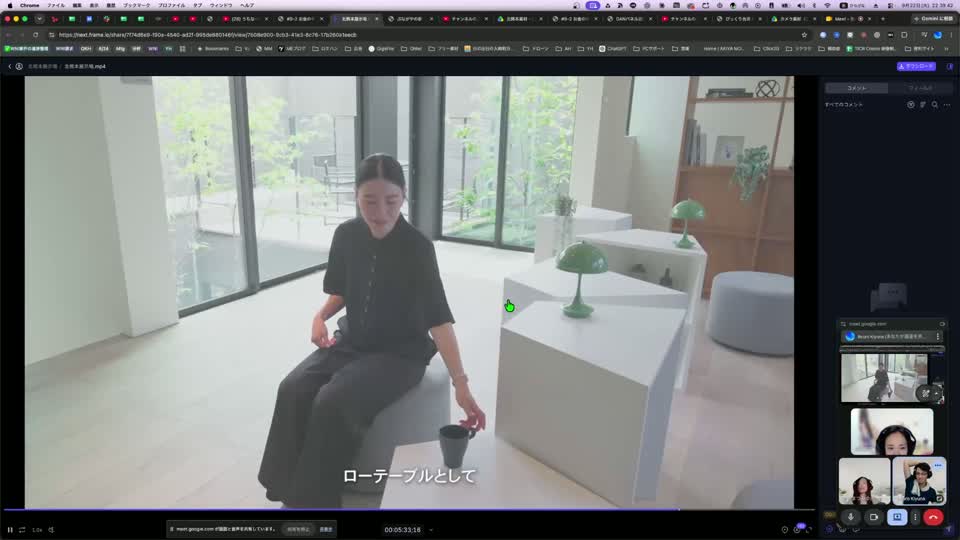Image resolution: width=960 pixels, height=540 pixels.
Task: Leave the call with the red hang-up button
Action: click(933, 517)
